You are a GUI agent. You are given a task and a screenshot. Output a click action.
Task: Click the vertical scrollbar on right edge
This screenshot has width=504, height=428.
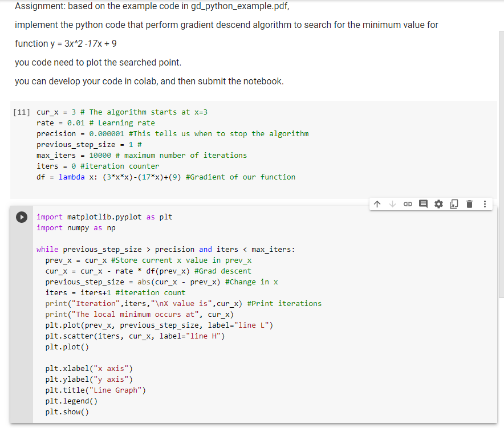(501, 164)
